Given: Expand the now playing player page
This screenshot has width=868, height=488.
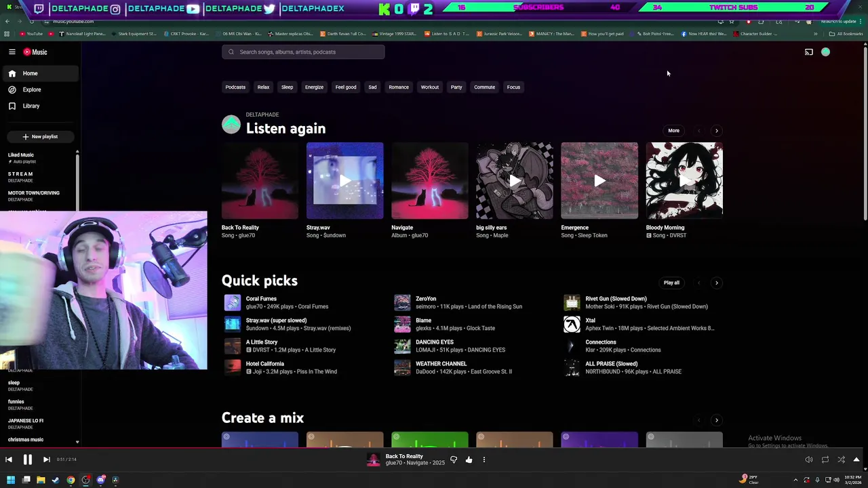Looking at the screenshot, I should click(x=856, y=460).
